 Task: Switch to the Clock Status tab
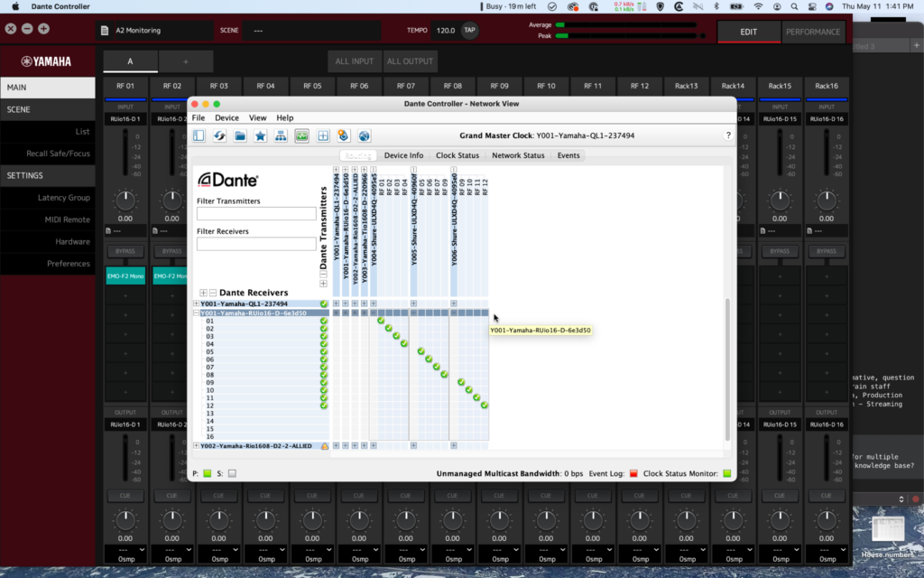457,155
